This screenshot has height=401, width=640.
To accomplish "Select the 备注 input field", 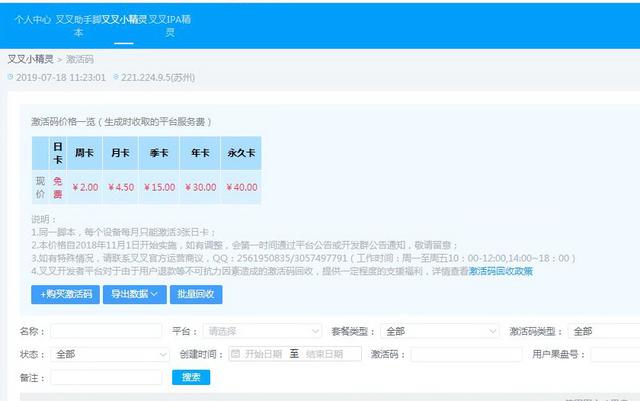I will point(106,377).
